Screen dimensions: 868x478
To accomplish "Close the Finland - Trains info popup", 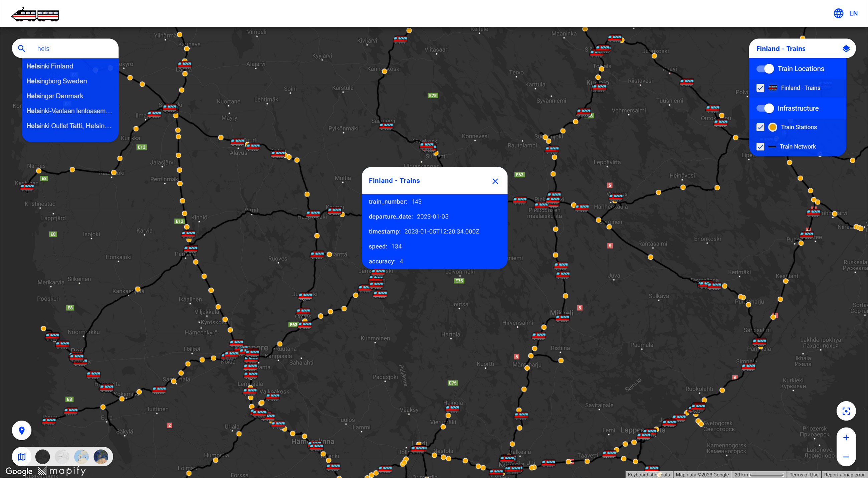I will (x=495, y=181).
